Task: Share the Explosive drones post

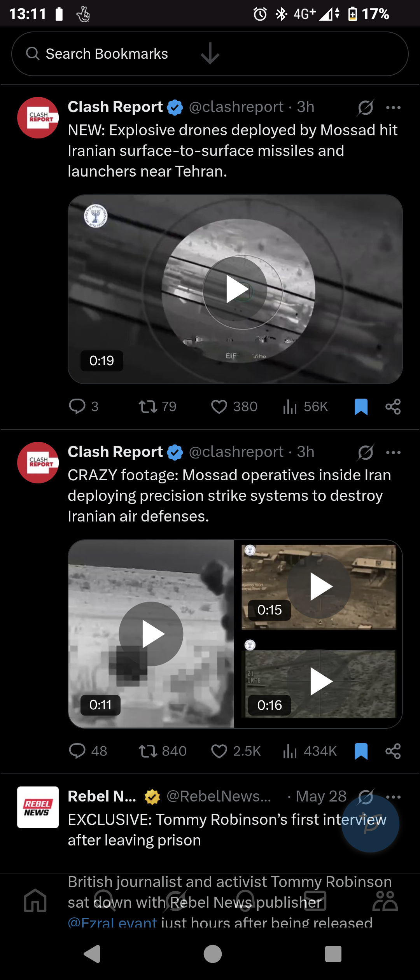Action: point(393,406)
